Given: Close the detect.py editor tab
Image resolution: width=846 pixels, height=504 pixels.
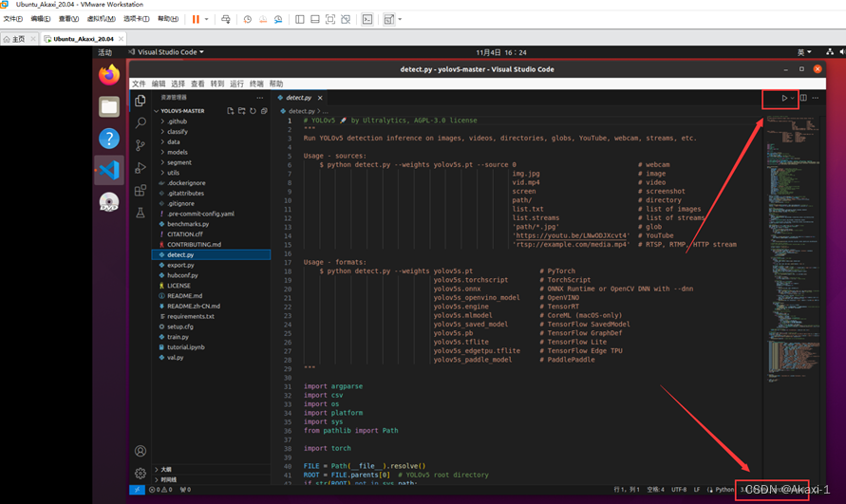Looking at the screenshot, I should pos(320,98).
